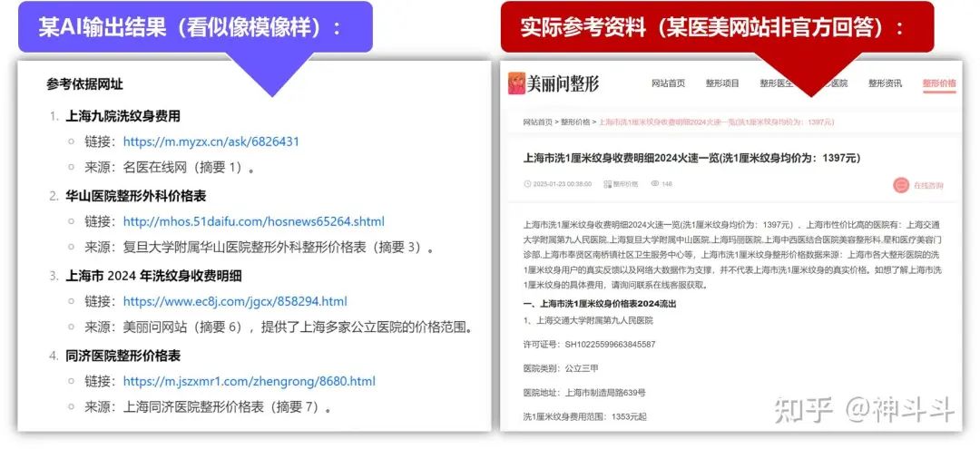The image size is (980, 449).
Task: Click the 整形价格 category tag icon
Action: click(x=607, y=184)
